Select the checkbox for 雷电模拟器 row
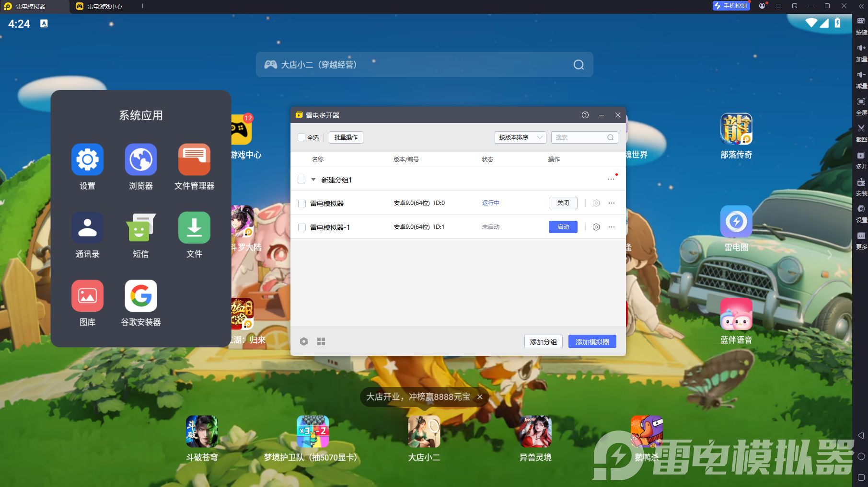Viewport: 868px width, 487px height. pos(302,204)
